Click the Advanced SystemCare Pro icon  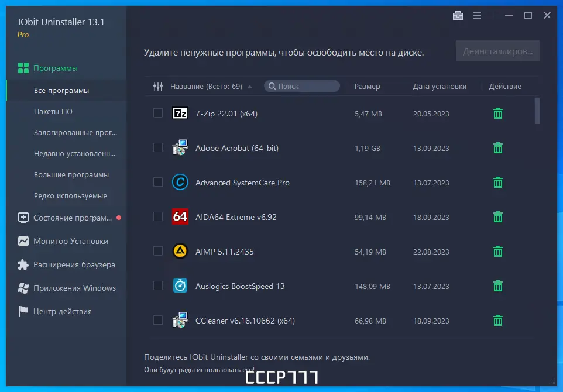click(180, 182)
